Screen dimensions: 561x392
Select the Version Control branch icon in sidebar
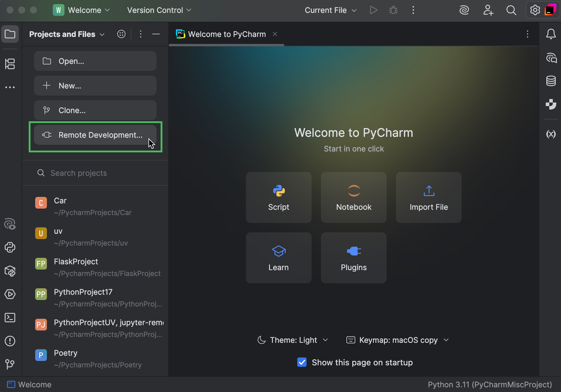10,364
